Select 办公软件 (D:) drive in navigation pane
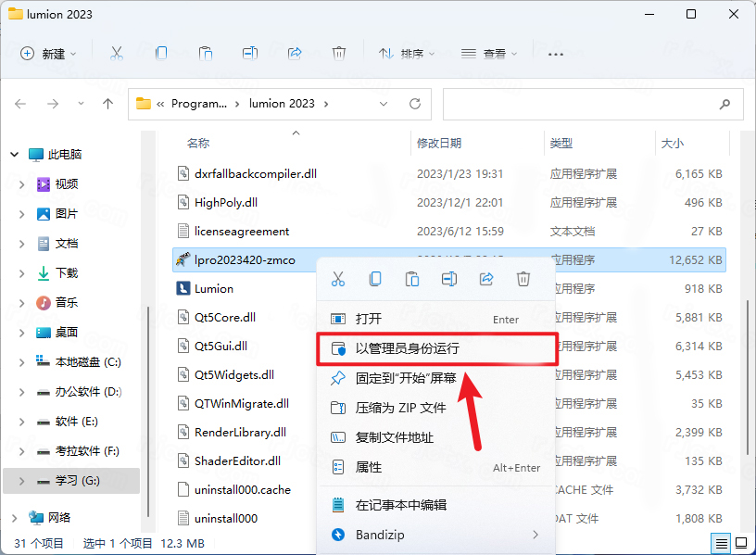The width and height of the screenshot is (756, 555). pos(88,392)
